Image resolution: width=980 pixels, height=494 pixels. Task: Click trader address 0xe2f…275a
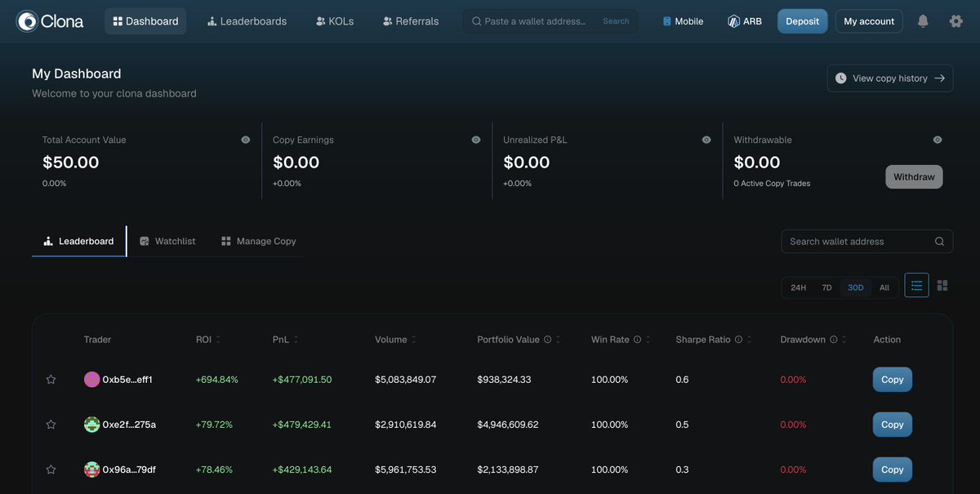(x=129, y=425)
